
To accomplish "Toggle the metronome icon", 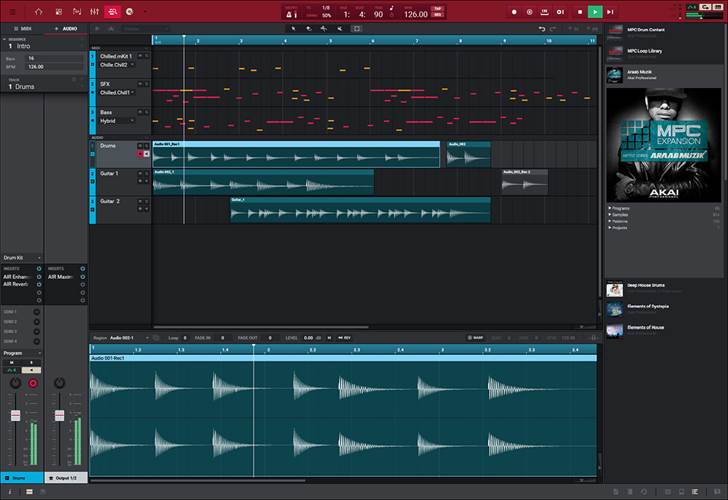I will [x=291, y=12].
